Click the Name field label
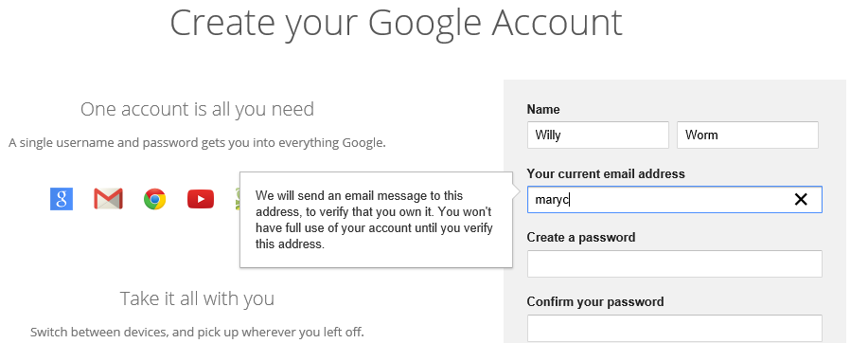Screen dimensions: 868x343 click(543, 110)
